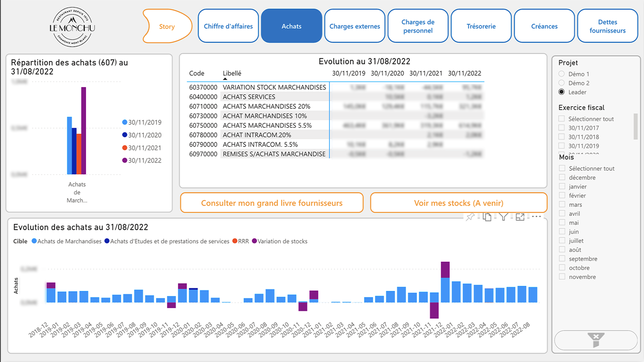
Task: Check the 30/11/2018 fiscal year box
Action: point(562,137)
